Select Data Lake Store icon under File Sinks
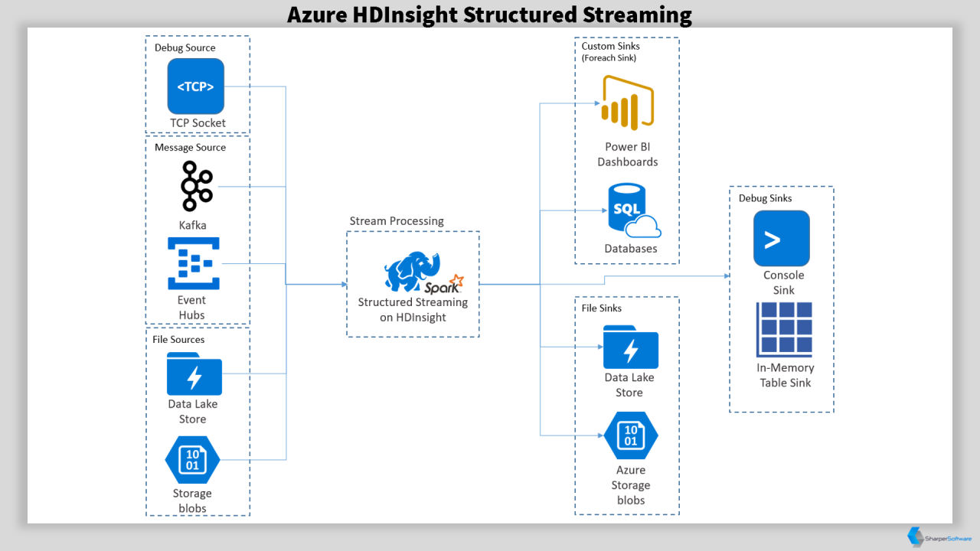980x551 pixels. (631, 347)
